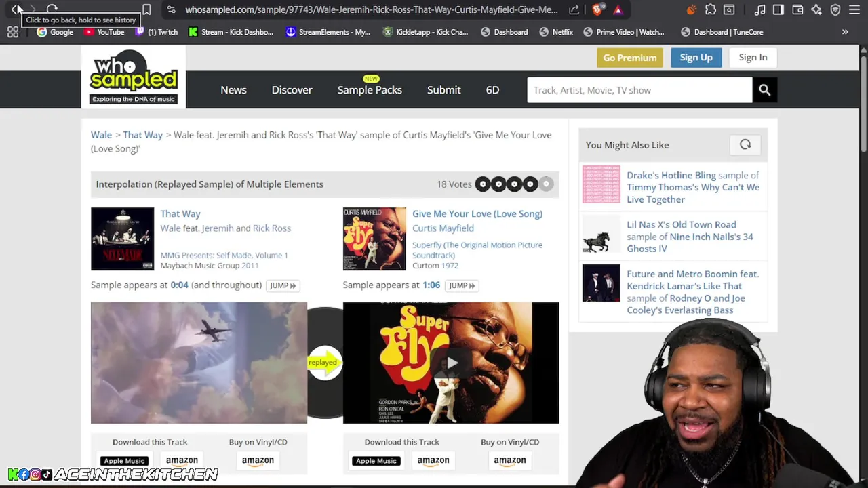This screenshot has width=868, height=488.
Task: Click the Sign In button
Action: pos(753,58)
